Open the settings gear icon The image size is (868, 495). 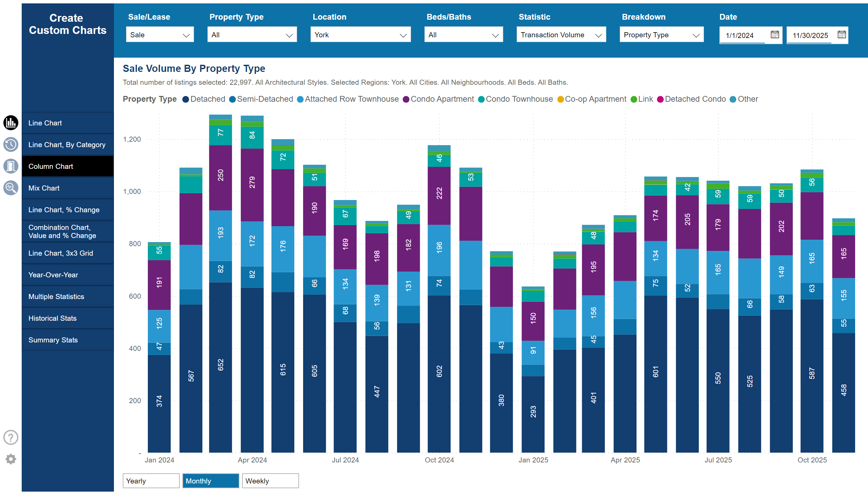[x=11, y=459]
